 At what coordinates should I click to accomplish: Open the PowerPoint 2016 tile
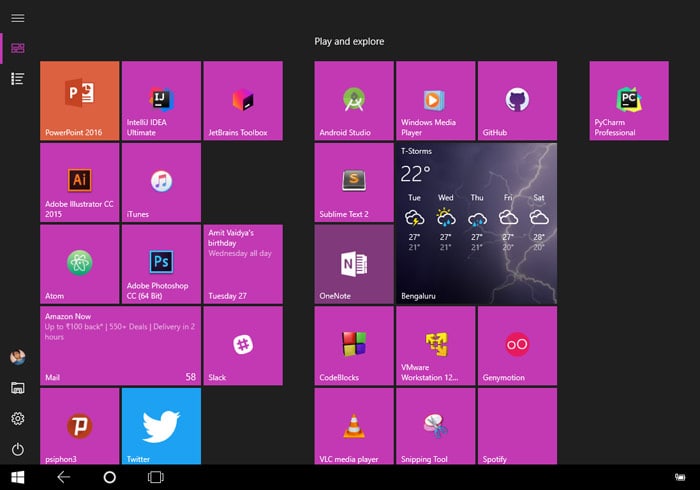pyautogui.click(x=79, y=101)
